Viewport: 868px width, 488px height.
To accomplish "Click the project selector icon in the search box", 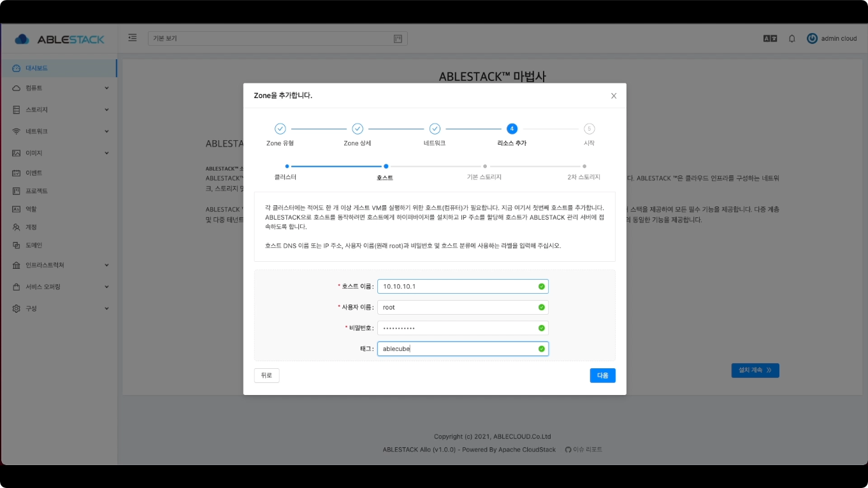I will (x=398, y=39).
